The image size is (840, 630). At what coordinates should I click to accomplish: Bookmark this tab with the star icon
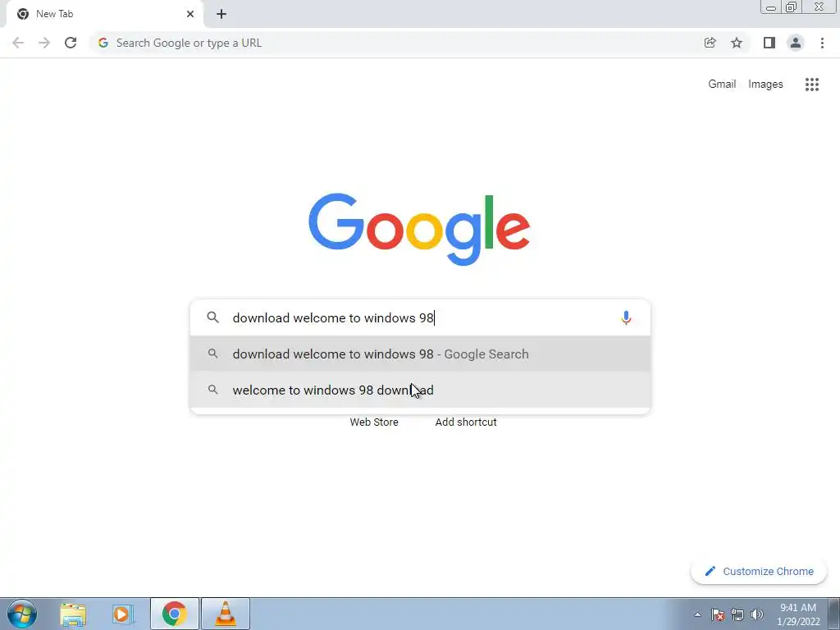pos(737,43)
